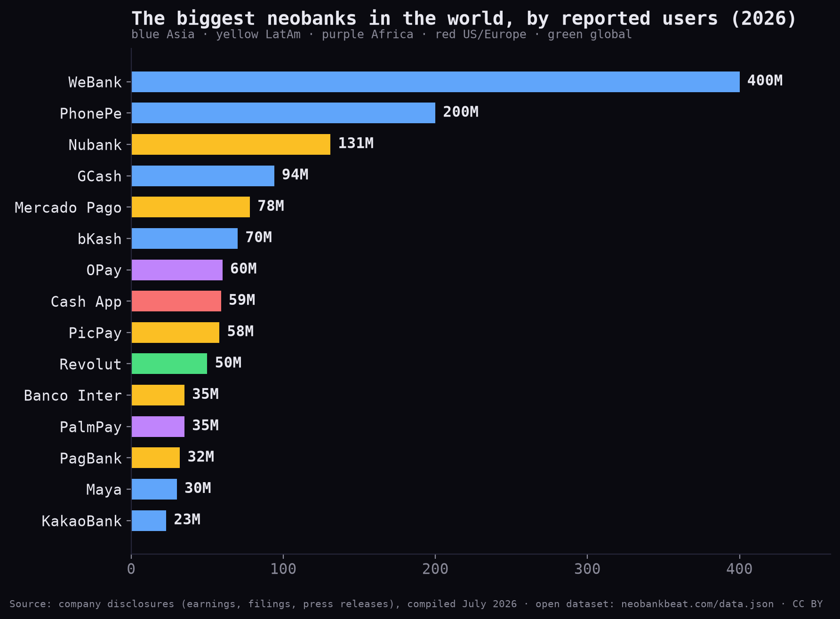This screenshot has width=840, height=619.
Task: Click the '200M' value label
Action: click(461, 112)
